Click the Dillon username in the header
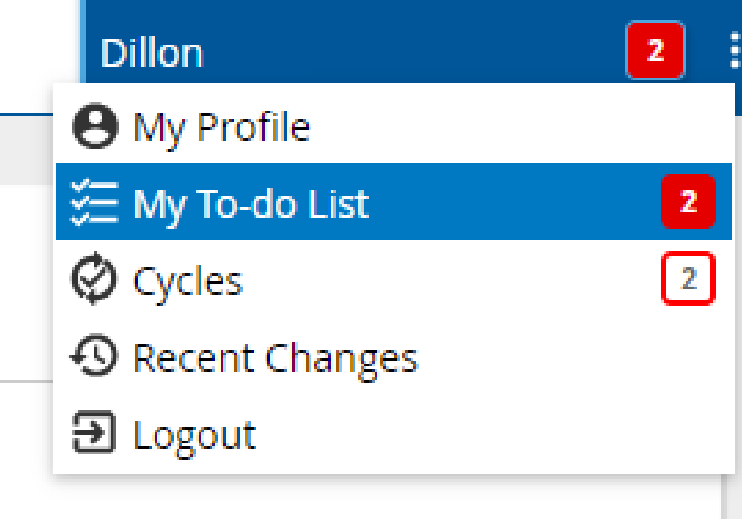742x519 pixels. coord(152,53)
